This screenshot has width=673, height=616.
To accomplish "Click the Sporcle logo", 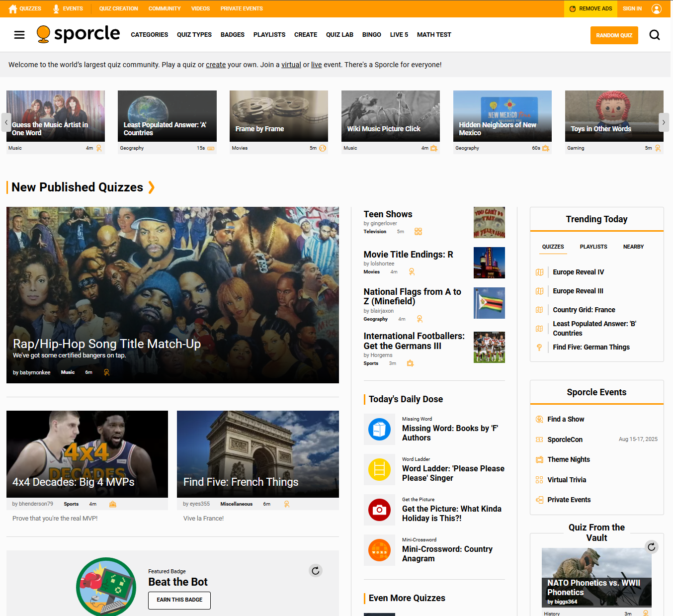I will (x=78, y=34).
